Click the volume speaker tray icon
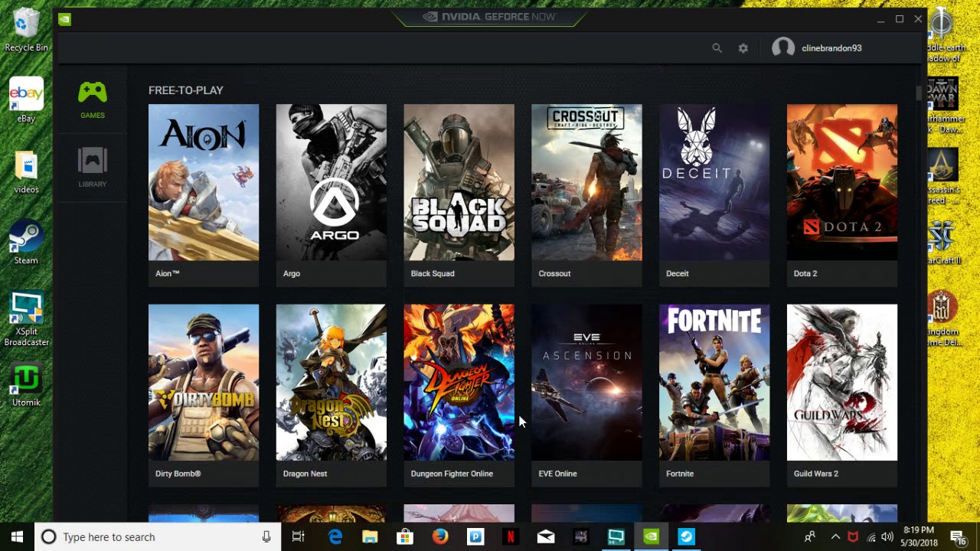 [887, 537]
